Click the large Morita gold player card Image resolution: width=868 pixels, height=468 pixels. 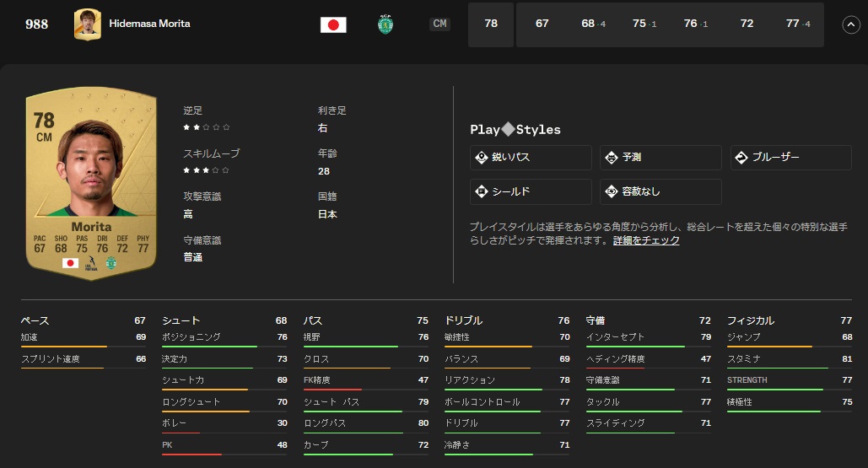click(91, 183)
